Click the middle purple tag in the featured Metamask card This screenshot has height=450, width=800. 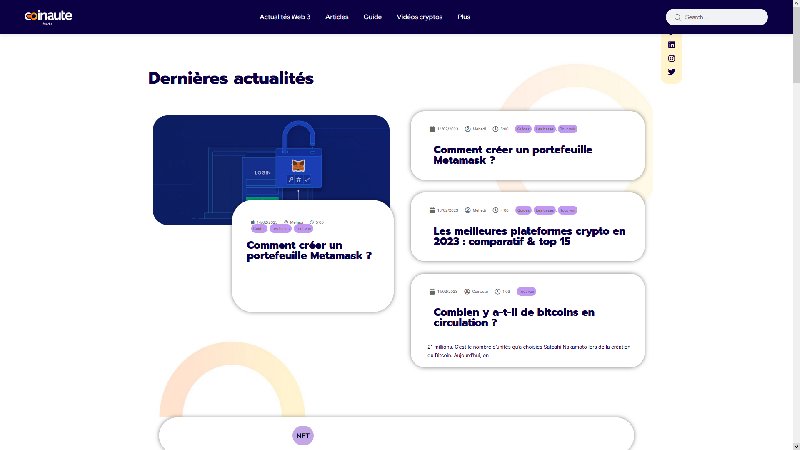coord(280,229)
